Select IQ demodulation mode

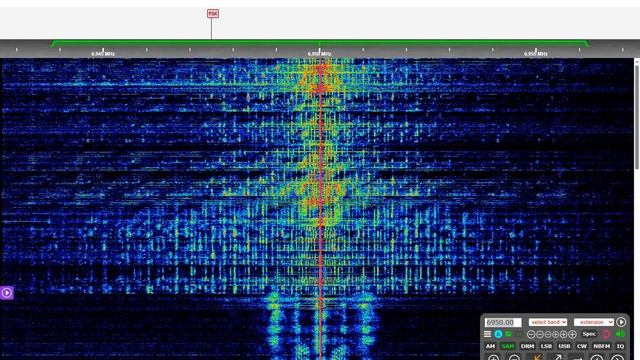click(x=620, y=346)
